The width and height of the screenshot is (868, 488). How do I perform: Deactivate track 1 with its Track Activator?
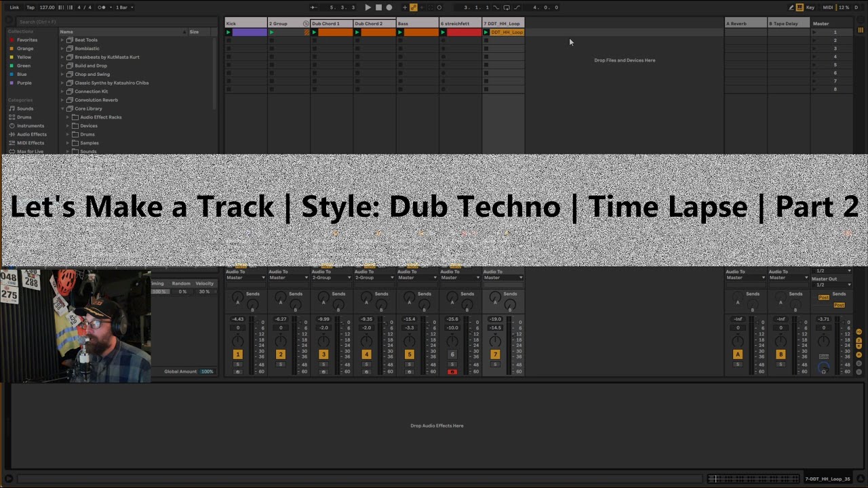[237, 354]
